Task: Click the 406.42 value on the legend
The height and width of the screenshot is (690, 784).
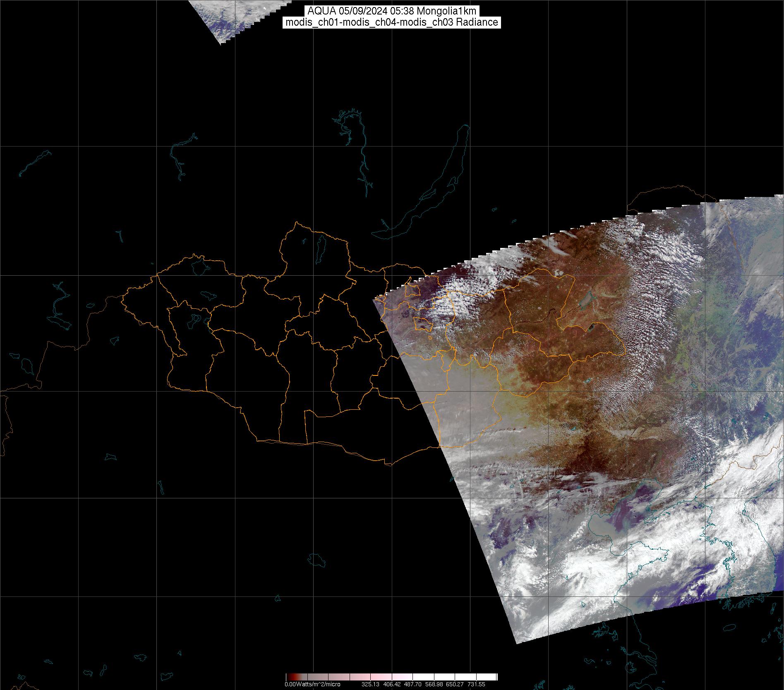Action: 391,685
